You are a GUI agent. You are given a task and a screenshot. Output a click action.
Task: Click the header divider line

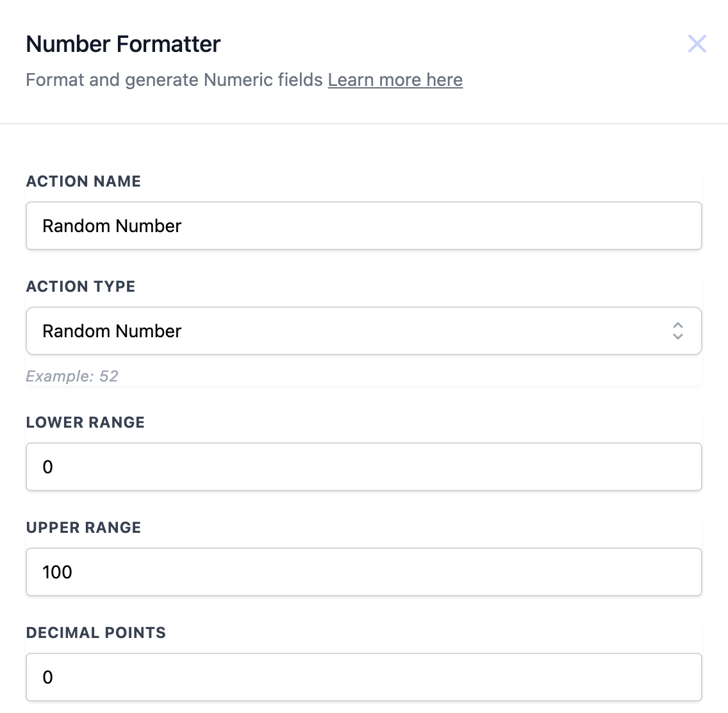pyautogui.click(x=363, y=123)
